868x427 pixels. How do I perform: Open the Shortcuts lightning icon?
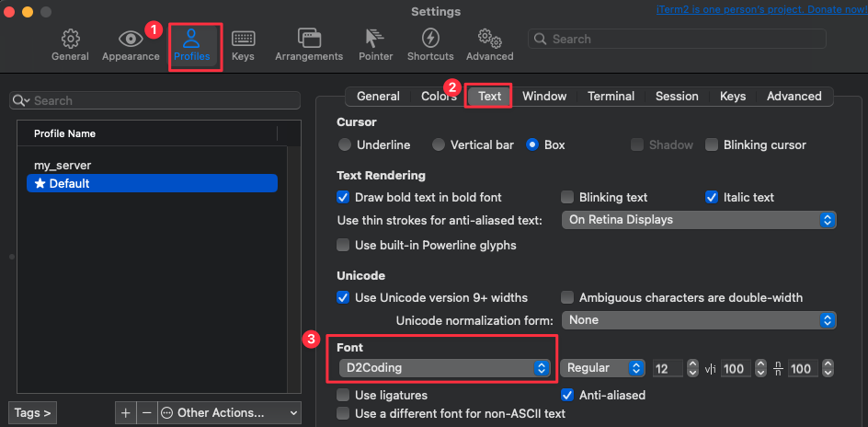click(430, 39)
